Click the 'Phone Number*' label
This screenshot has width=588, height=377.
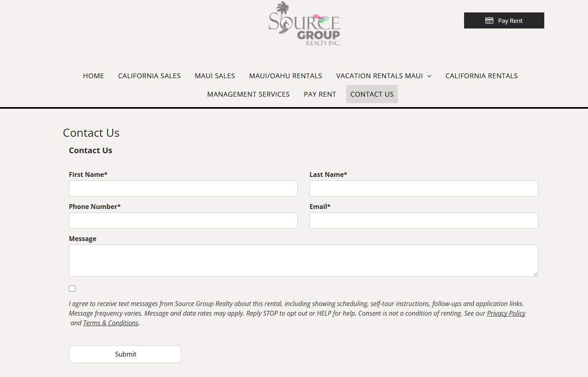pos(95,207)
